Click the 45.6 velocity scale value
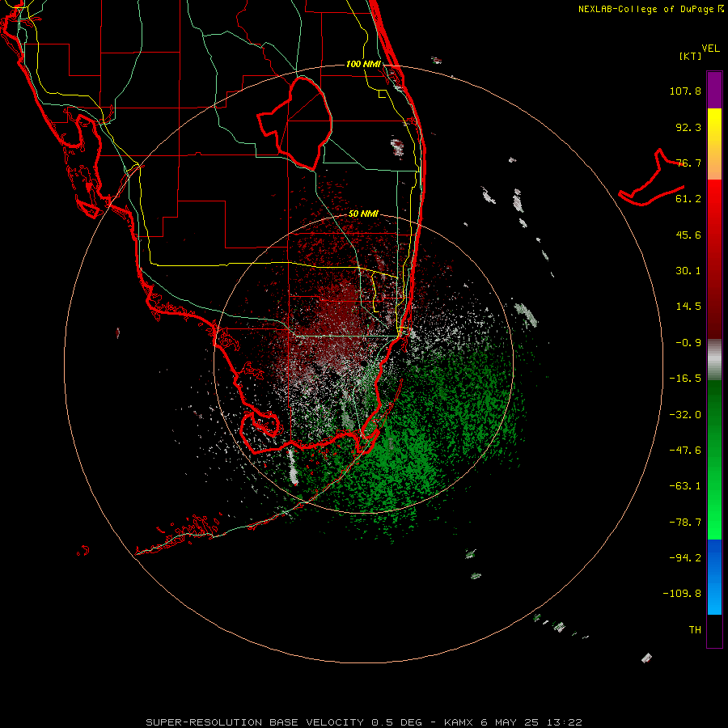Image resolution: width=728 pixels, height=728 pixels. (688, 235)
